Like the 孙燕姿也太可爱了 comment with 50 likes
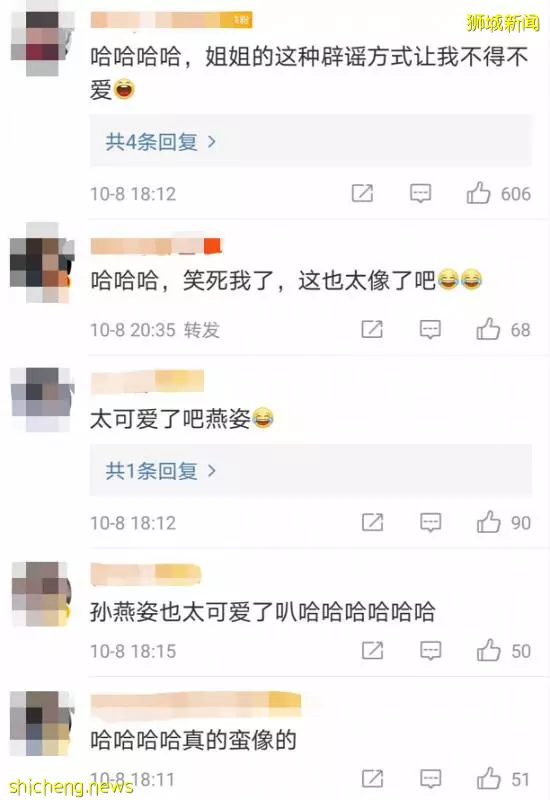The width and height of the screenshot is (550, 800). point(488,650)
